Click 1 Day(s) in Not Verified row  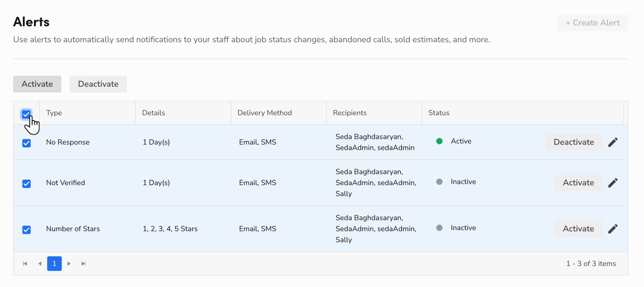pyautogui.click(x=156, y=183)
